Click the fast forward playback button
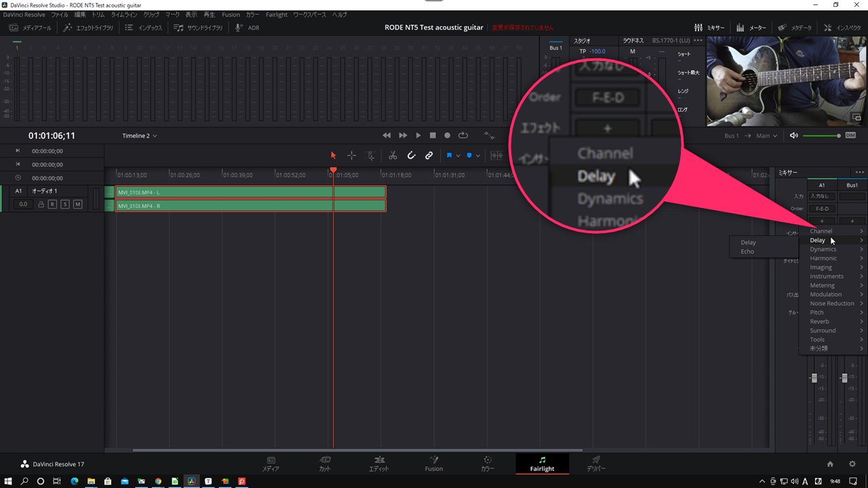 click(403, 136)
